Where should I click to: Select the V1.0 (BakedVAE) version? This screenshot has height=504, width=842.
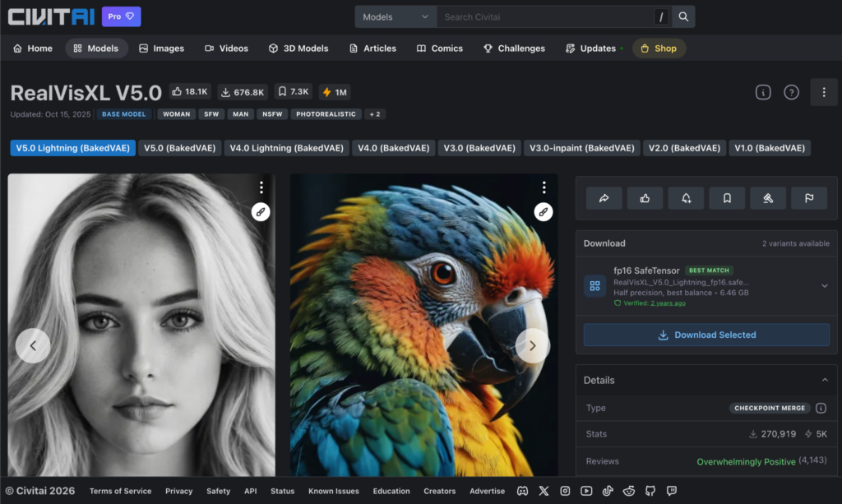pyautogui.click(x=770, y=148)
